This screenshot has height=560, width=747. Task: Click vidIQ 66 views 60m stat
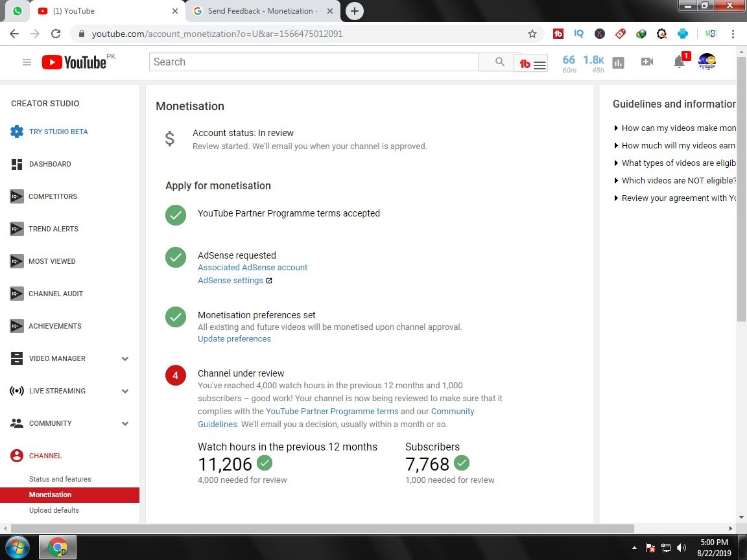click(x=569, y=64)
